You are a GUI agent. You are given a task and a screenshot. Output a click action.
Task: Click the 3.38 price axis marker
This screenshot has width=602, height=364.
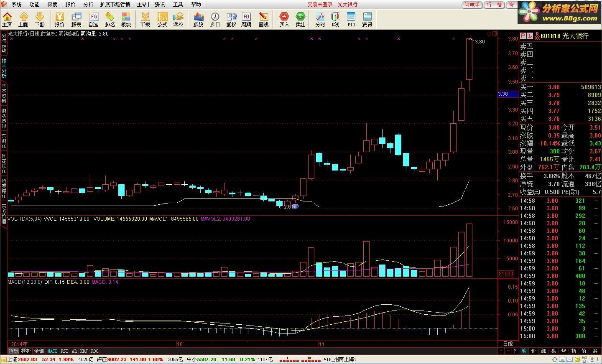click(x=508, y=94)
